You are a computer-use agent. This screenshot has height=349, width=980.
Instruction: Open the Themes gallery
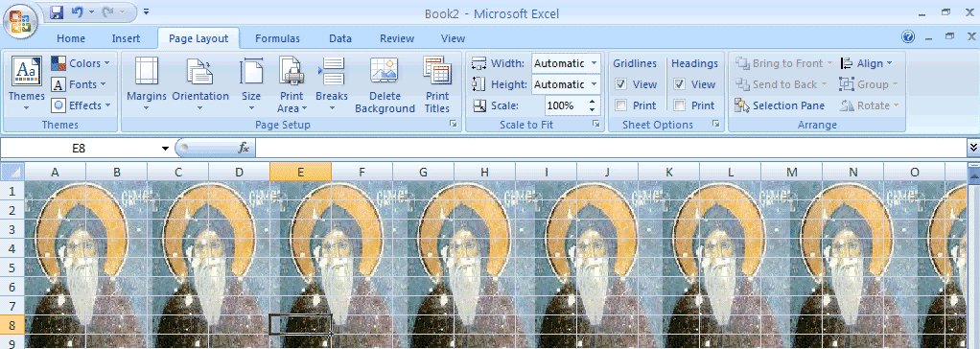click(x=26, y=84)
